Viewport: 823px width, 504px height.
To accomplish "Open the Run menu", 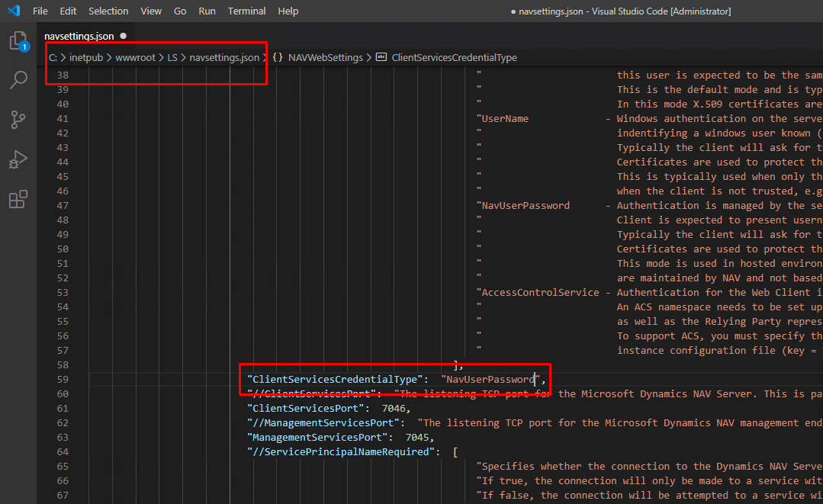I will [x=207, y=11].
